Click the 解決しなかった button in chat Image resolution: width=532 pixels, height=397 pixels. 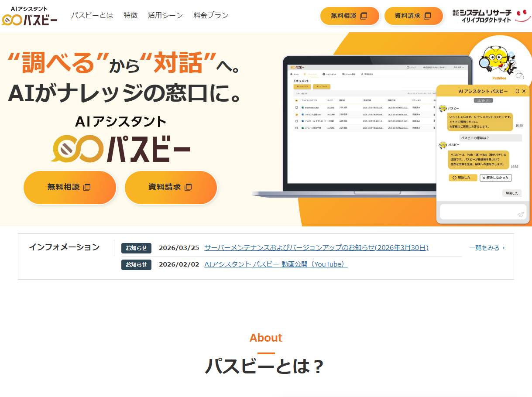tap(495, 178)
